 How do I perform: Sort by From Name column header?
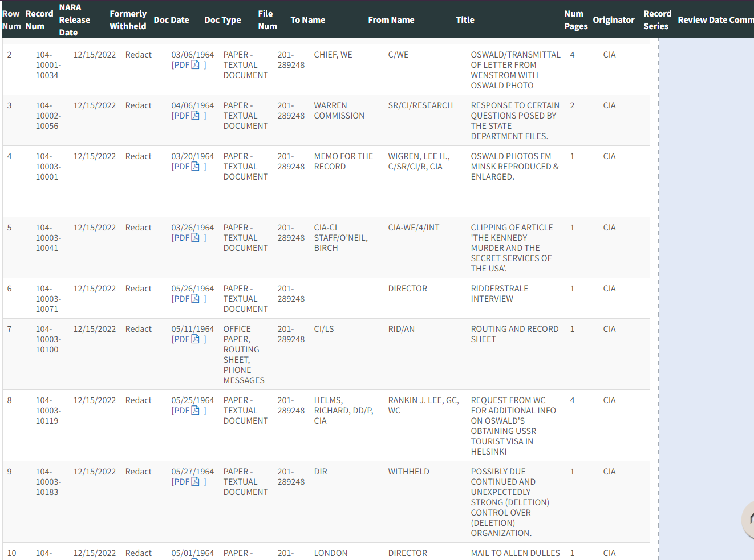391,20
